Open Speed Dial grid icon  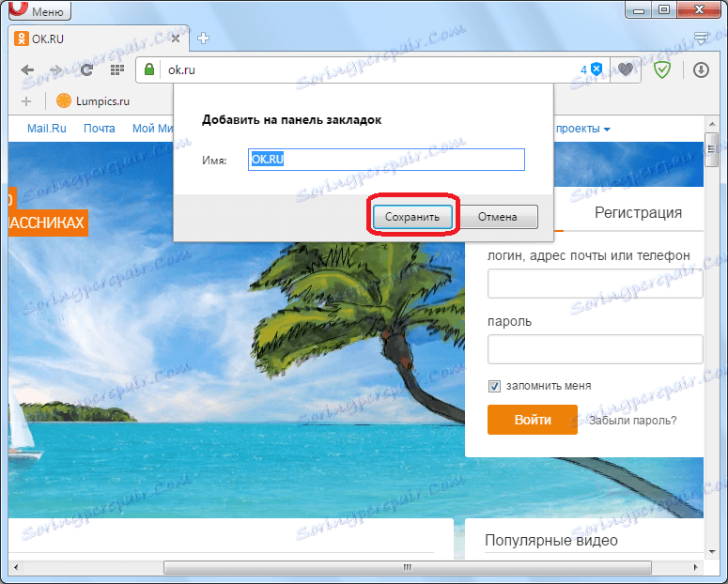(117, 70)
